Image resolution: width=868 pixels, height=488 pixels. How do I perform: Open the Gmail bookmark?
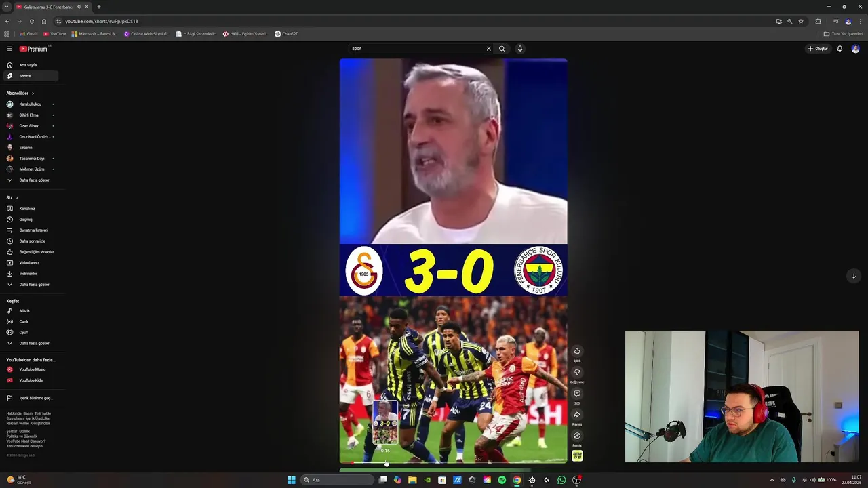click(x=29, y=33)
